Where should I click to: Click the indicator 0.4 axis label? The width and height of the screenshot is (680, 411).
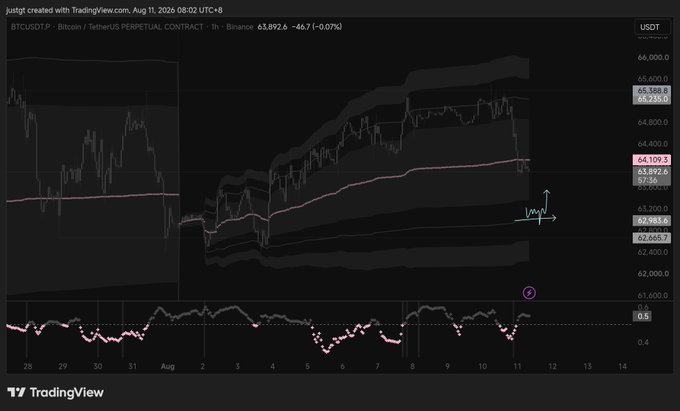click(x=643, y=342)
